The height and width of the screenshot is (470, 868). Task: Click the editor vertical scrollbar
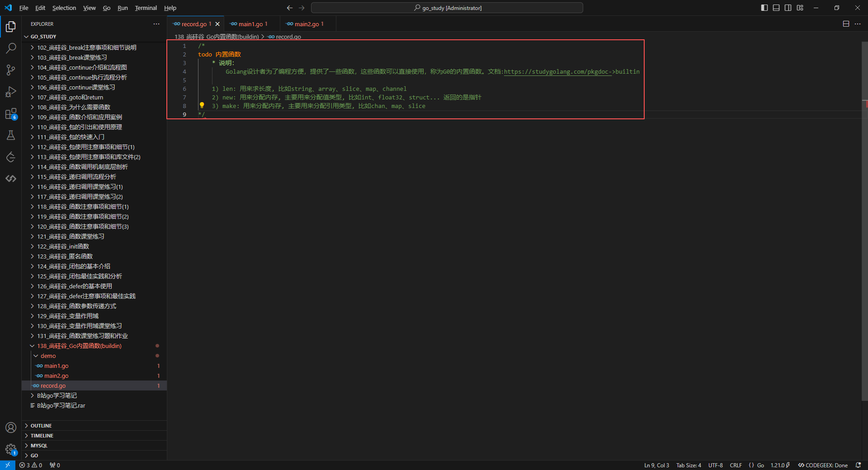coord(864,221)
